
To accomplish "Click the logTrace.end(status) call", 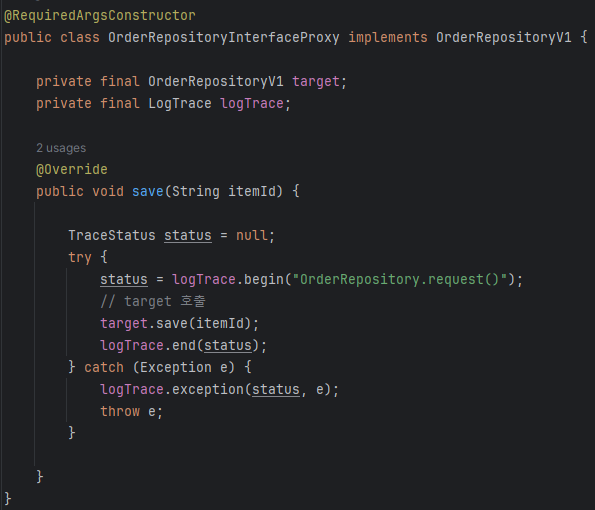I will [179, 345].
